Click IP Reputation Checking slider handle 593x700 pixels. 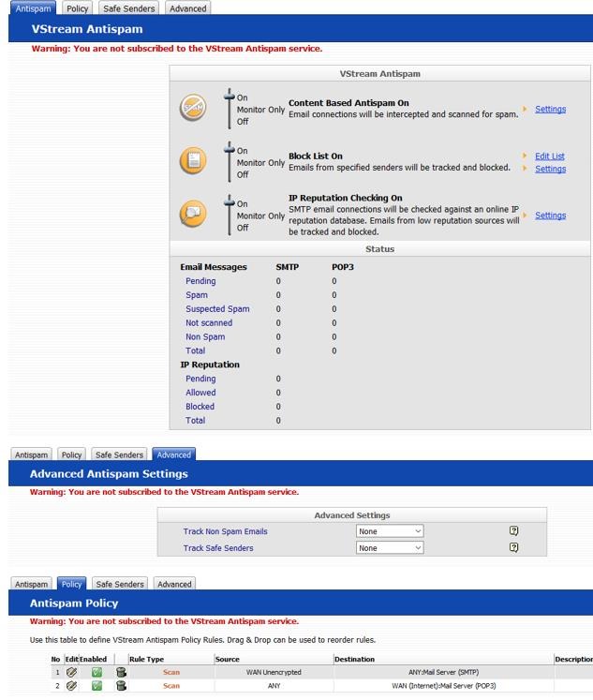click(230, 202)
